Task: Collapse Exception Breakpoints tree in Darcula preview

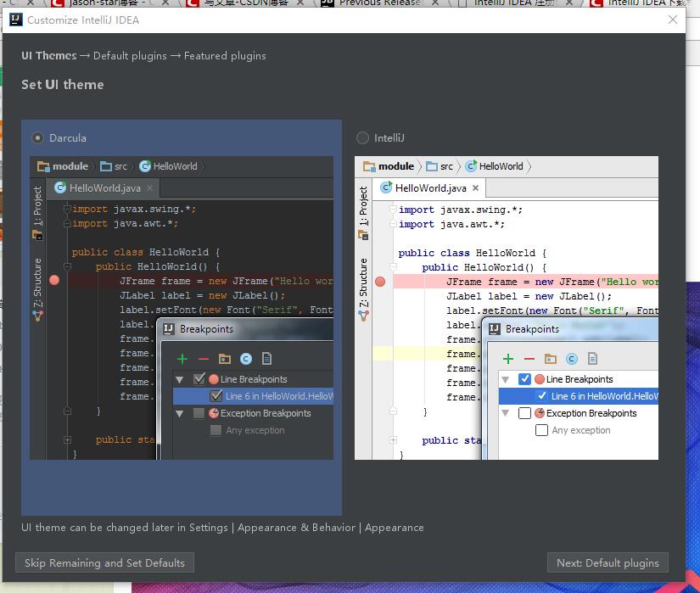Action: pos(180,414)
